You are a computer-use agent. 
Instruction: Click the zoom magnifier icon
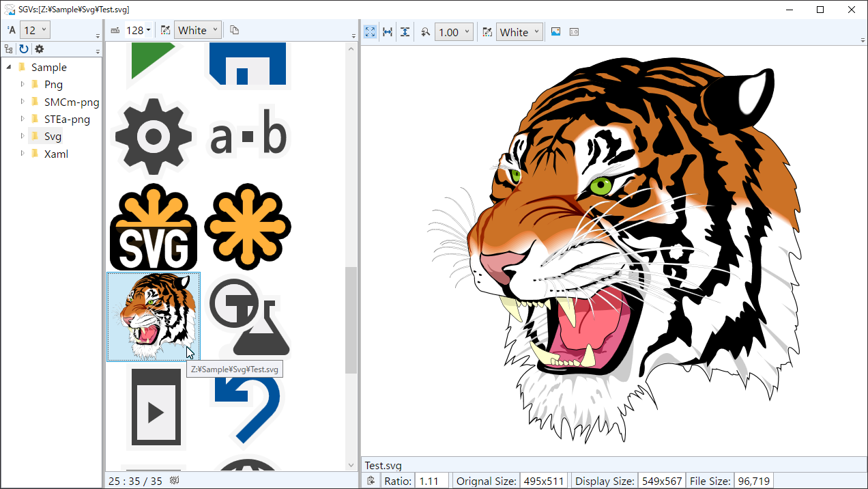(x=425, y=31)
